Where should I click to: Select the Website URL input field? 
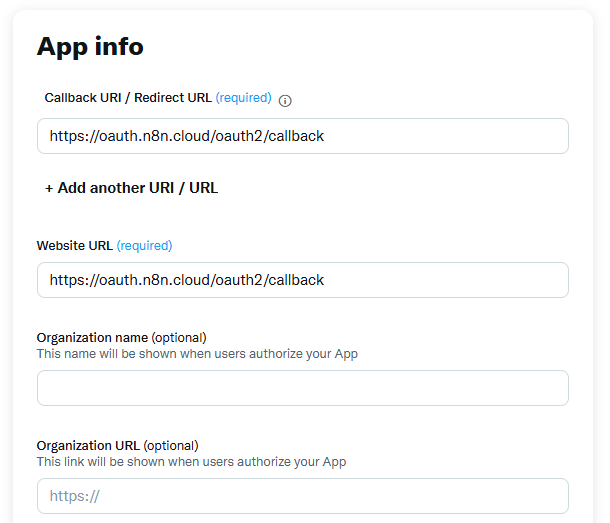pos(302,280)
